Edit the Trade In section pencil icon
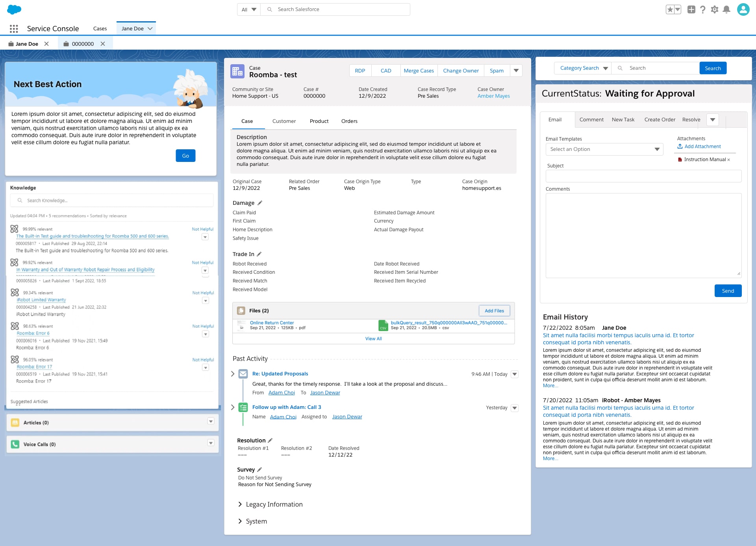This screenshot has height=546, width=756. pyautogui.click(x=259, y=254)
